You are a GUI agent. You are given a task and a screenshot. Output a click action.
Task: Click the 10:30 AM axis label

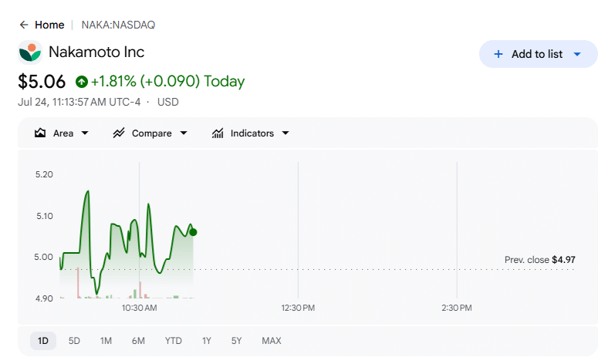[139, 308]
